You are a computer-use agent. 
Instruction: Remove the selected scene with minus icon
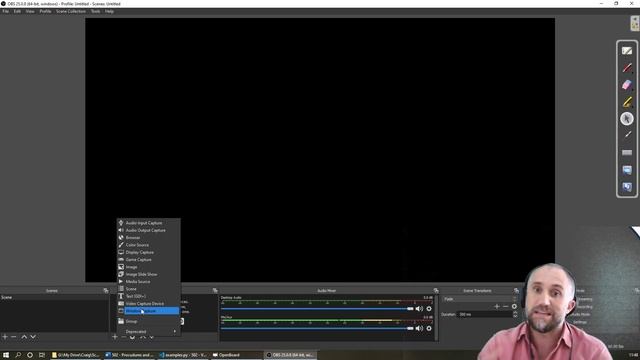pos(13,337)
